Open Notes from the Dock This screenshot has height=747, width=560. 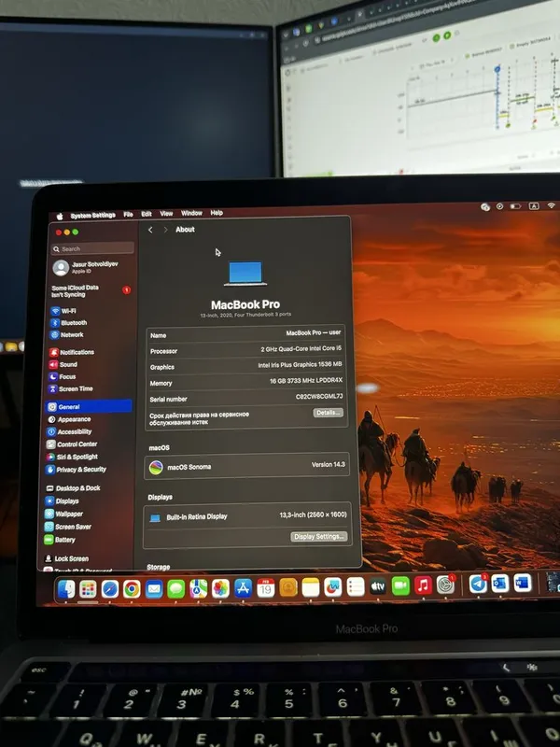[x=311, y=588]
